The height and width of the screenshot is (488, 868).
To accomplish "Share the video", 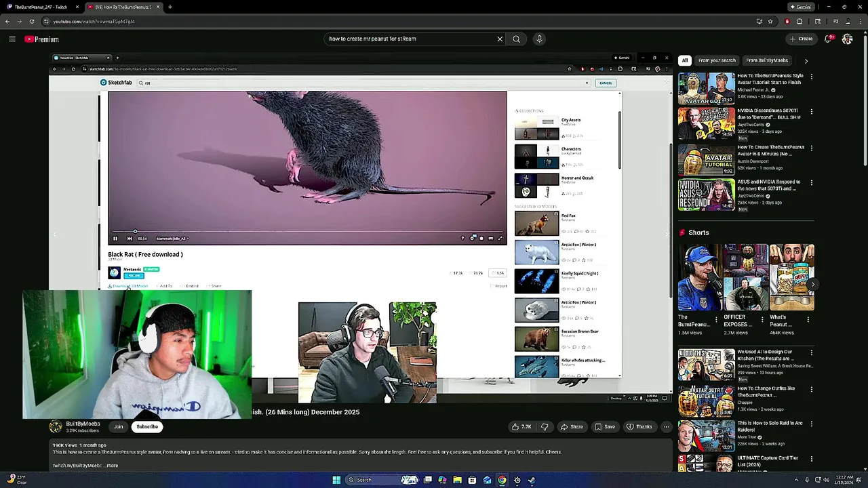I will [571, 427].
